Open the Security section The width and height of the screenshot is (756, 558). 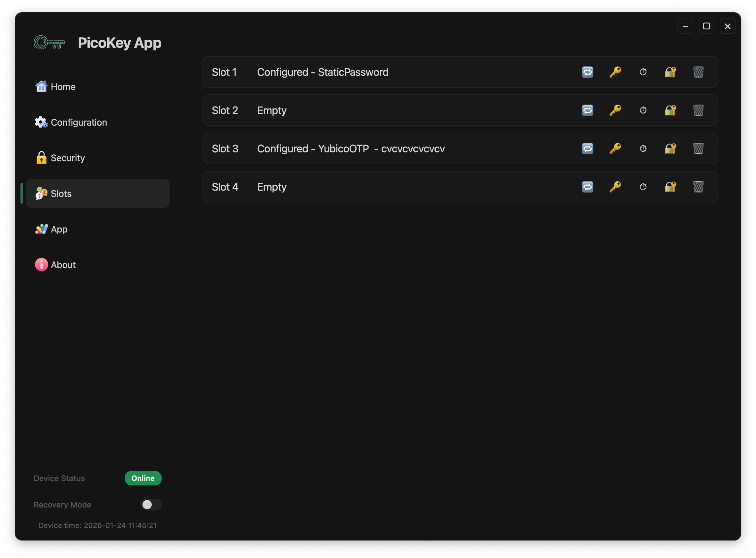pos(68,158)
